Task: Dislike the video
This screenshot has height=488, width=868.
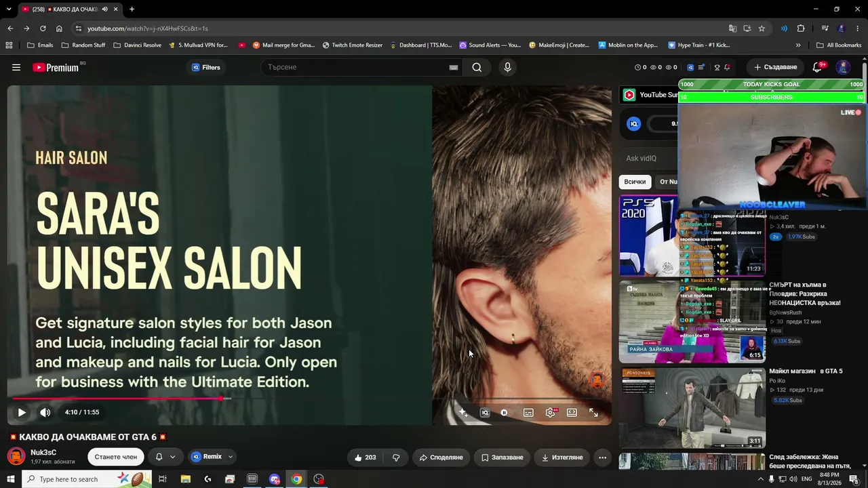Action: click(x=396, y=457)
